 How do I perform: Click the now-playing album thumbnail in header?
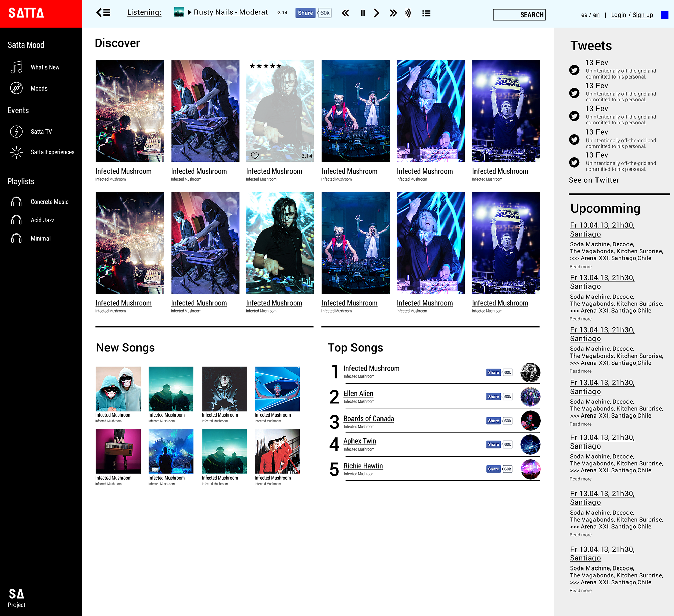click(179, 12)
